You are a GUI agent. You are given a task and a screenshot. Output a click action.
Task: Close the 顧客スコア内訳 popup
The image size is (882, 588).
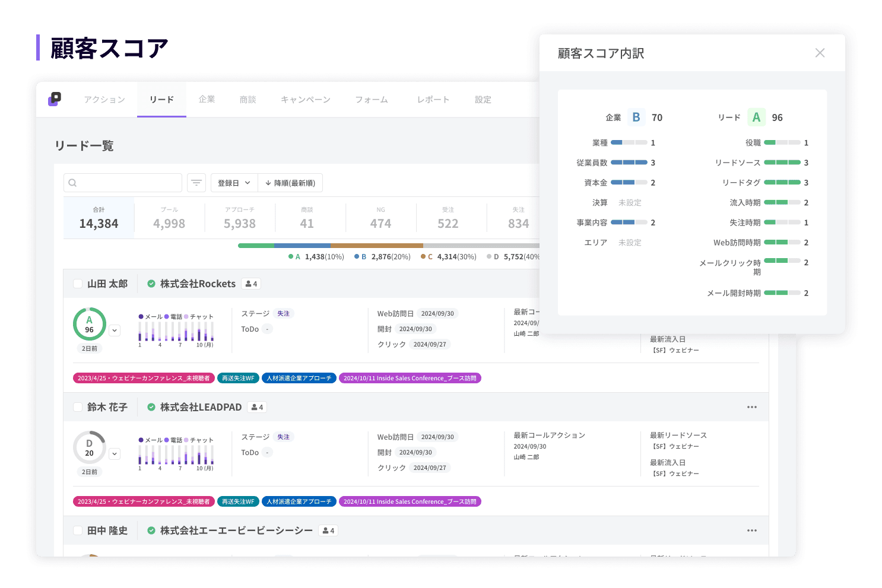(x=820, y=53)
